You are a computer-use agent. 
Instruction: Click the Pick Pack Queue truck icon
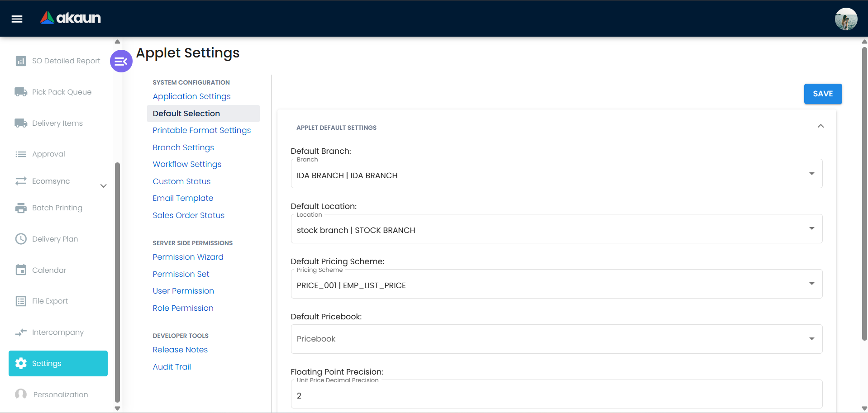(21, 92)
